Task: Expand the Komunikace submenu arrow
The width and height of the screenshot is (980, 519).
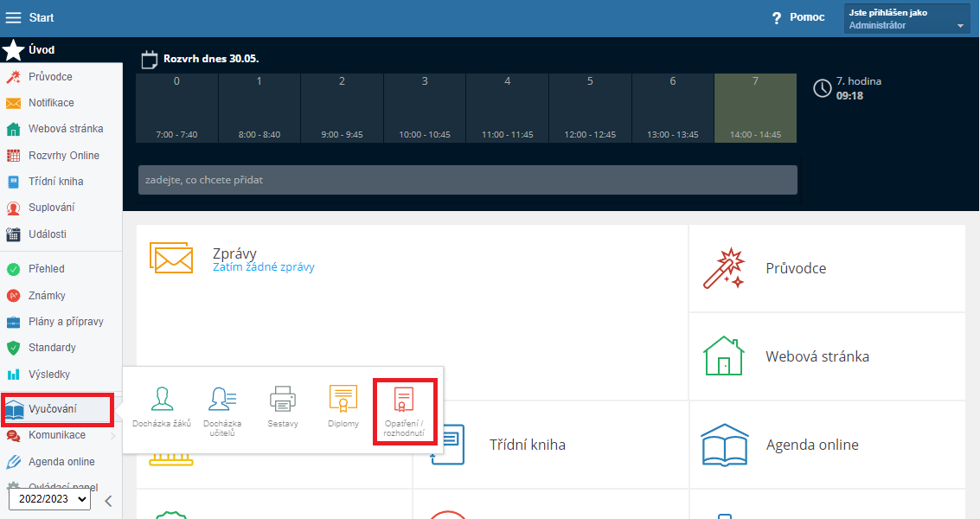Action: point(113,436)
